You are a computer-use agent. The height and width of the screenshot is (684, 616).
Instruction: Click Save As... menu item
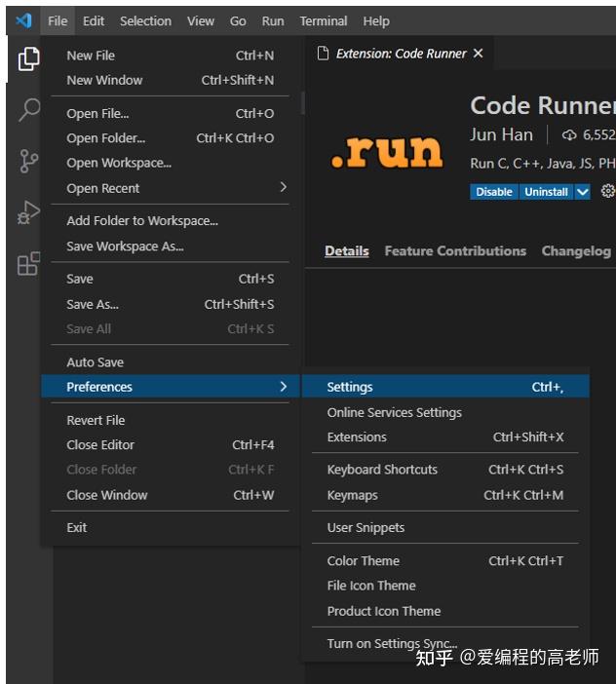171,304
